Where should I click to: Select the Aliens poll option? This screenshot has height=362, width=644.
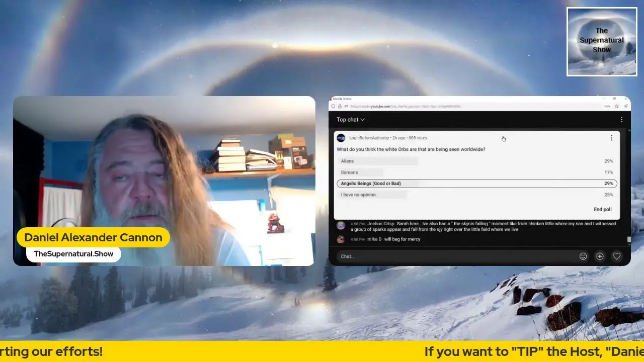click(477, 161)
